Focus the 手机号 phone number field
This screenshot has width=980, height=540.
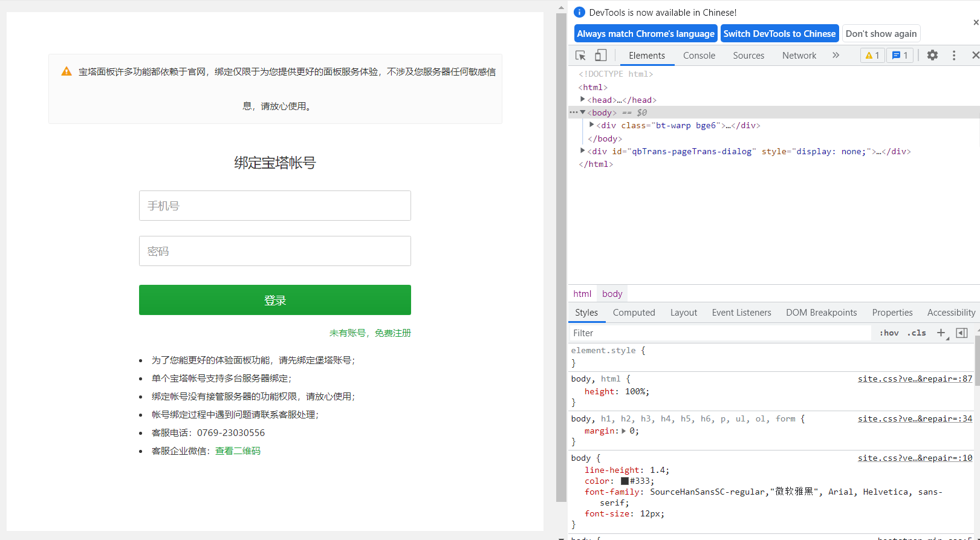275,206
